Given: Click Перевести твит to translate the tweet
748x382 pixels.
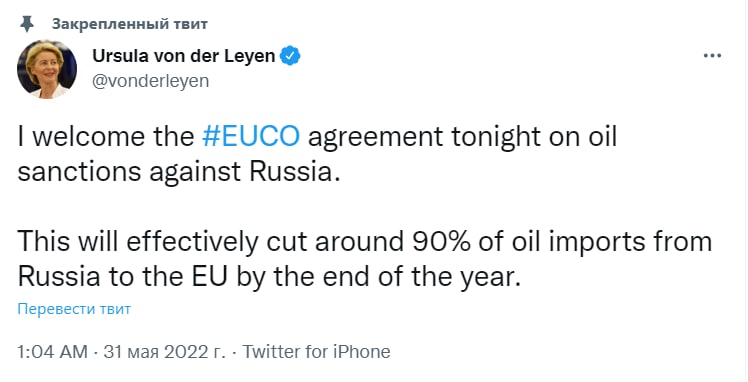Looking at the screenshot, I should [x=74, y=309].
